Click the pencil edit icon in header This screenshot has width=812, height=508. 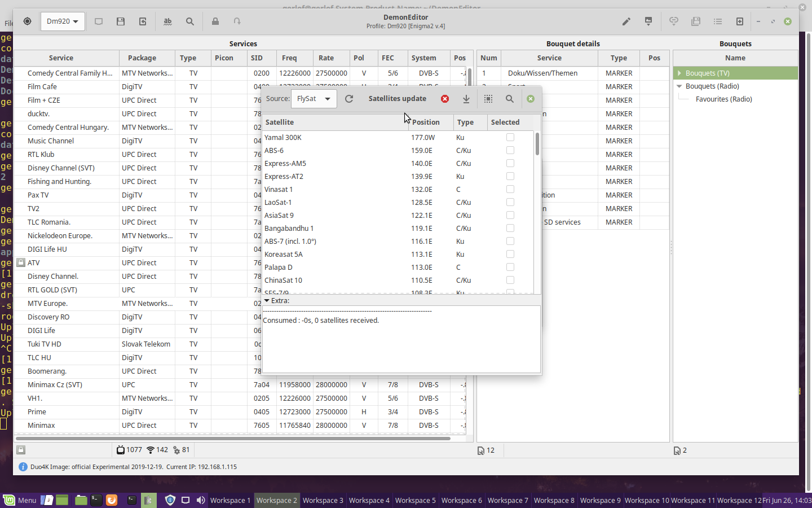click(x=626, y=21)
